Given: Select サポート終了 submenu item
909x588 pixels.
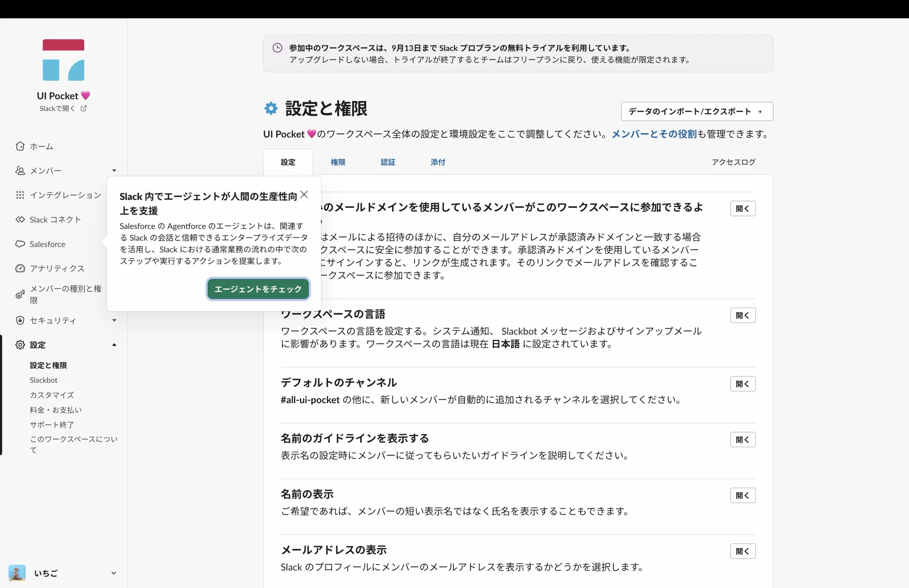Looking at the screenshot, I should [52, 424].
